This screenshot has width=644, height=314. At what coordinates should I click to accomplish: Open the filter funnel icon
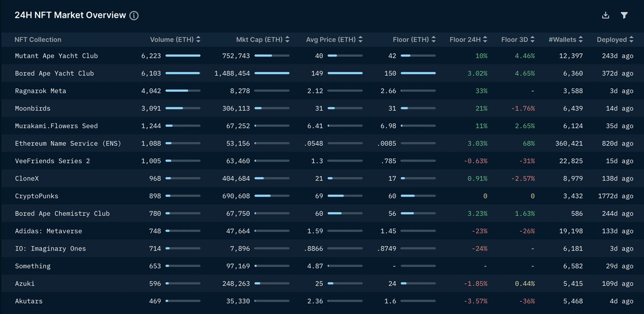click(624, 16)
